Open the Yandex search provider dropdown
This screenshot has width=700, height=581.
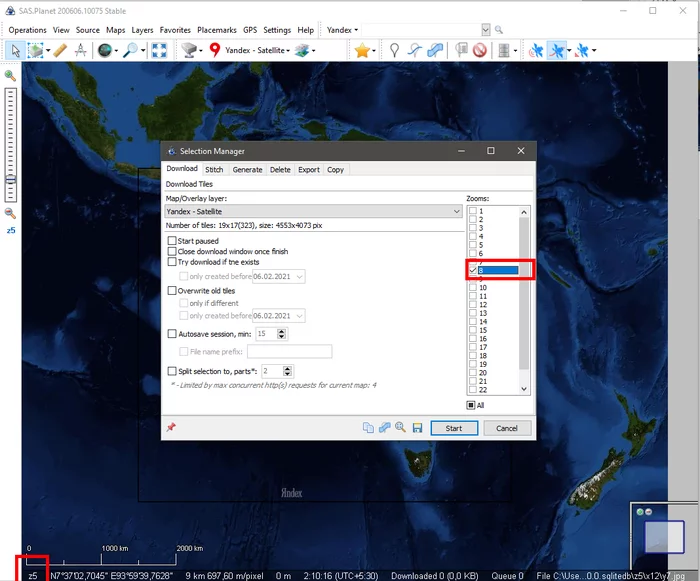point(342,30)
